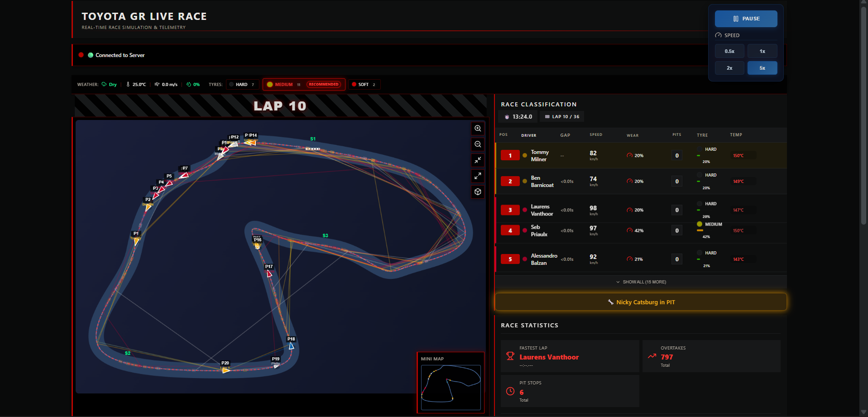The image size is (868, 417).
Task: Click the 150°C temperature in Tommy Milner's row
Action: point(738,156)
